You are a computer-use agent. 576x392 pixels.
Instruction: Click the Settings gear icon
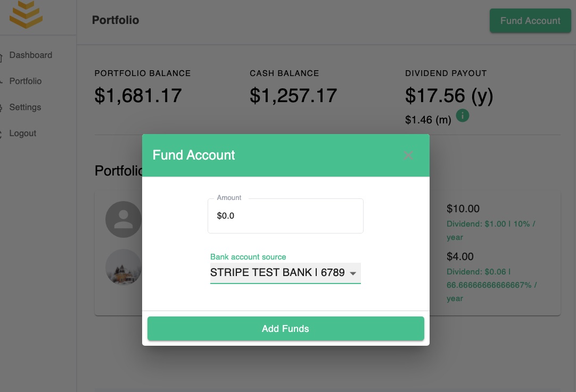(1, 107)
